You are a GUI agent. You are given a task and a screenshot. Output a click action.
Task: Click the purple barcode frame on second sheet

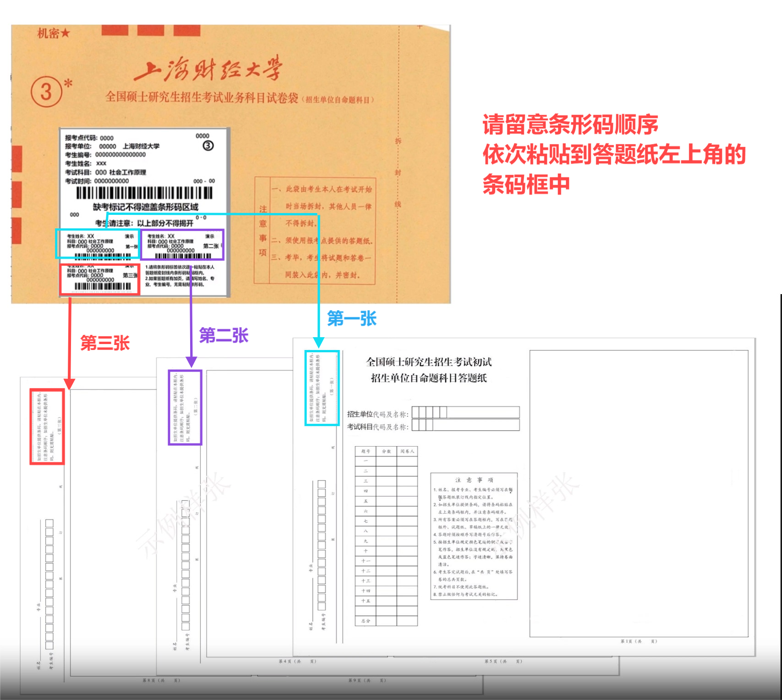point(185,407)
